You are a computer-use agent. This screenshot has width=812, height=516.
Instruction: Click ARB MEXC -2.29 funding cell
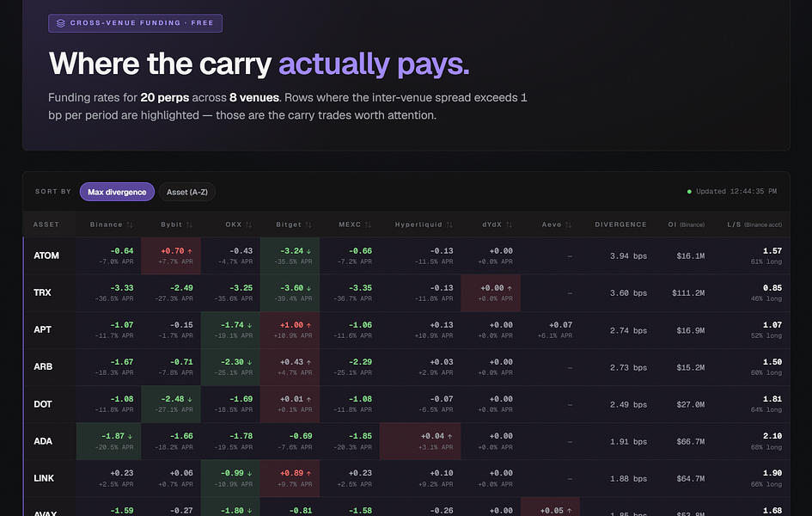pyautogui.click(x=350, y=367)
